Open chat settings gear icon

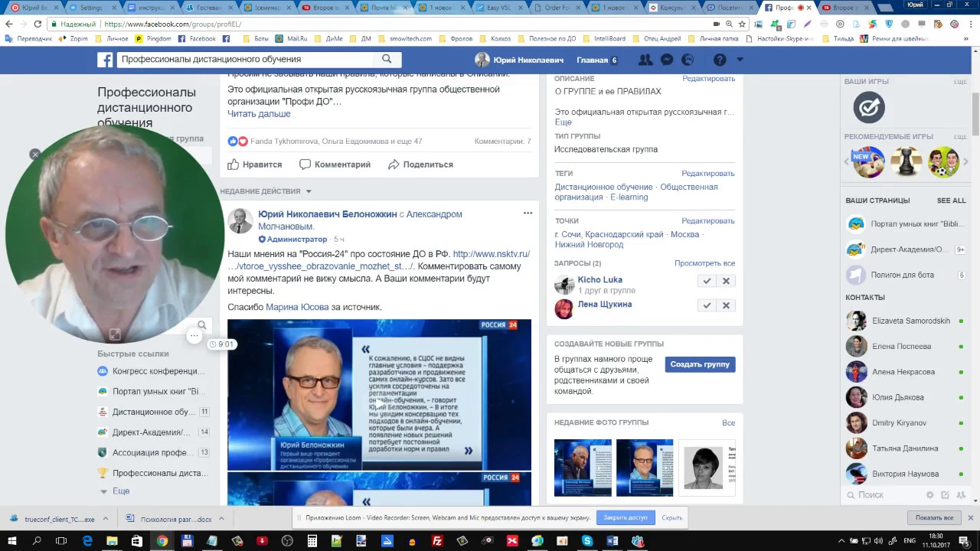pyautogui.click(x=930, y=495)
